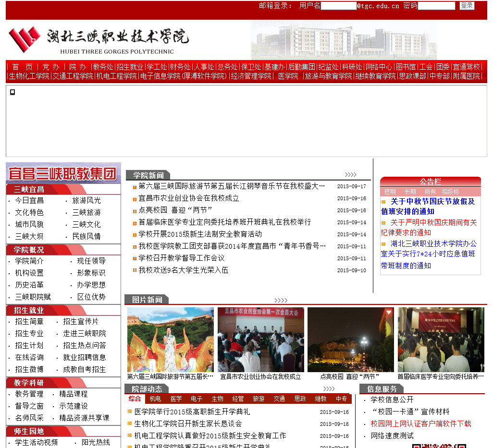
Task: Select the 综合 department tab
Action: (135, 399)
